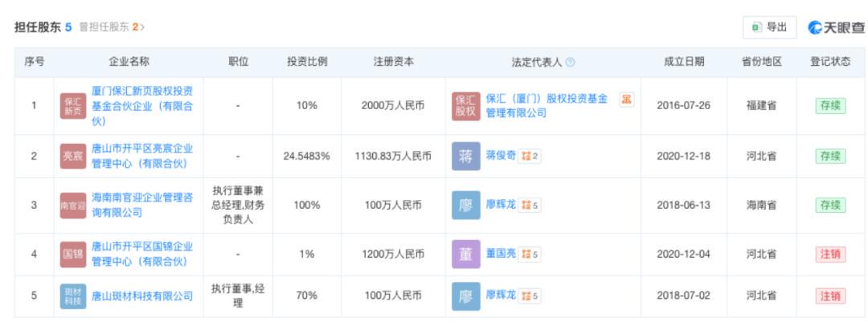Image resolution: width=868 pixels, height=326 pixels.
Task: Expand related companies badge next to 董国亮
Action: 532,254
